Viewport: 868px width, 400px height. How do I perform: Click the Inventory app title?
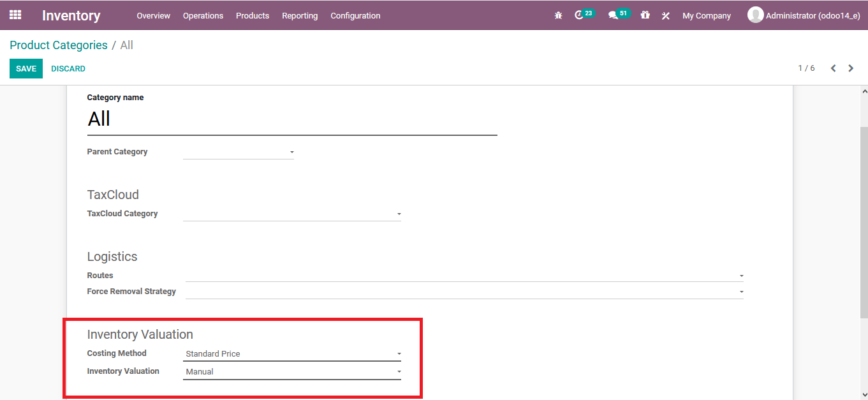[71, 15]
